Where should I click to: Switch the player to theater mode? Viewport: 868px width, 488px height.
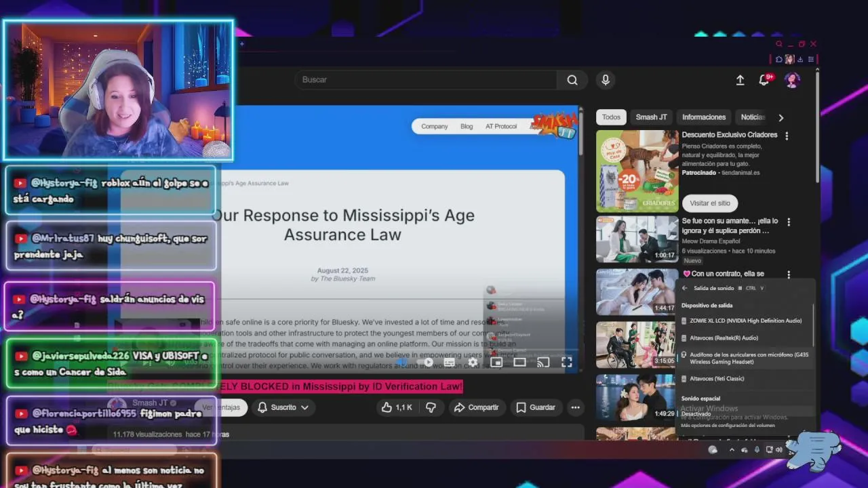pos(519,362)
